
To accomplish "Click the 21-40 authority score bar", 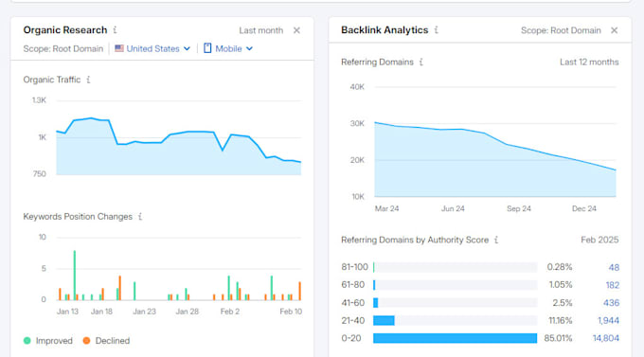I will click(x=384, y=320).
